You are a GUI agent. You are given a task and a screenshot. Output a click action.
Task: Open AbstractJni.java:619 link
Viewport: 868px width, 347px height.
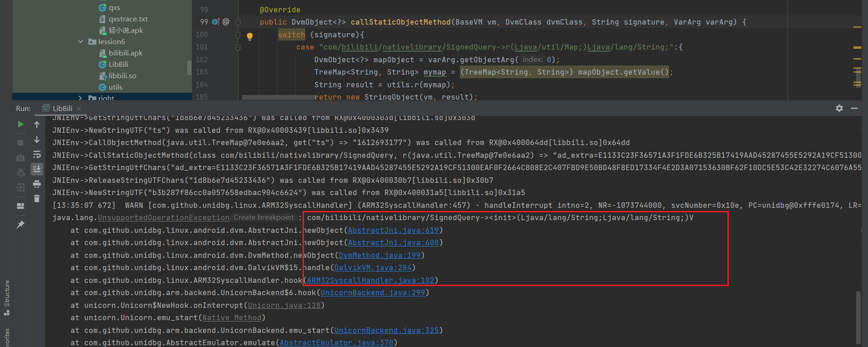[x=393, y=231]
